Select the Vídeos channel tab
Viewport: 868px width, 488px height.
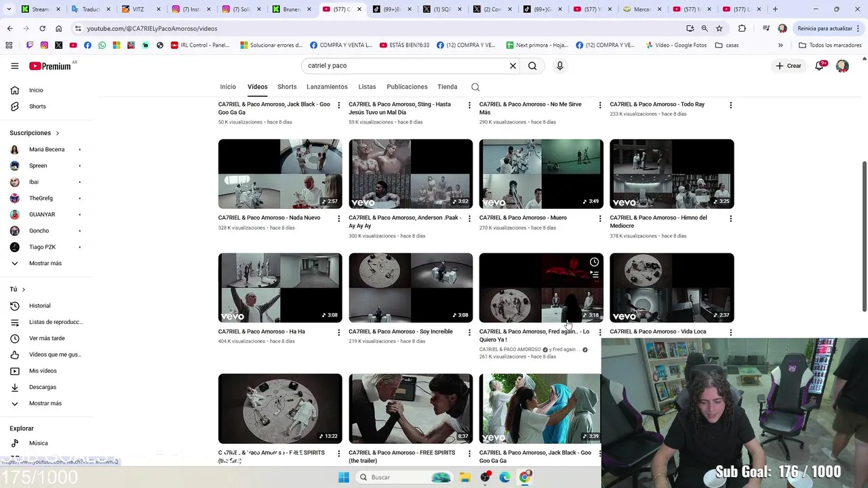[x=258, y=87]
